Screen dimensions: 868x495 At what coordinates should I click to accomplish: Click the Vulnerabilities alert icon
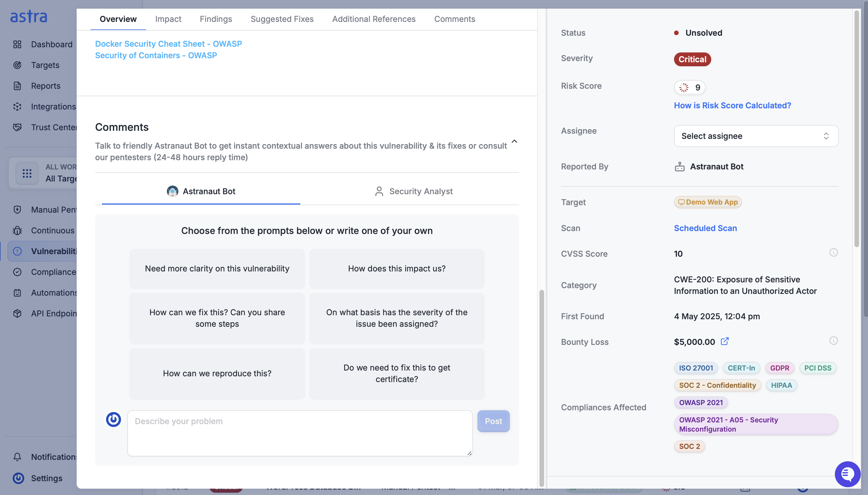tap(17, 251)
